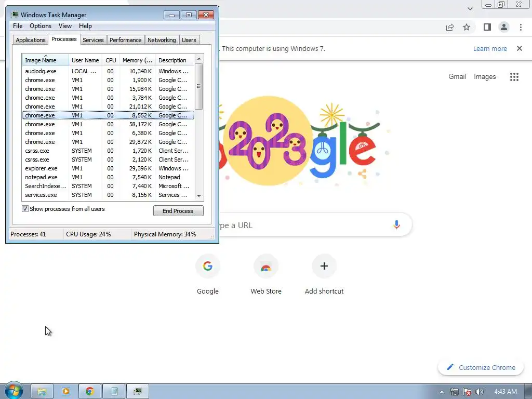
Task: Select Task Manager taskbar button
Action: (138, 392)
